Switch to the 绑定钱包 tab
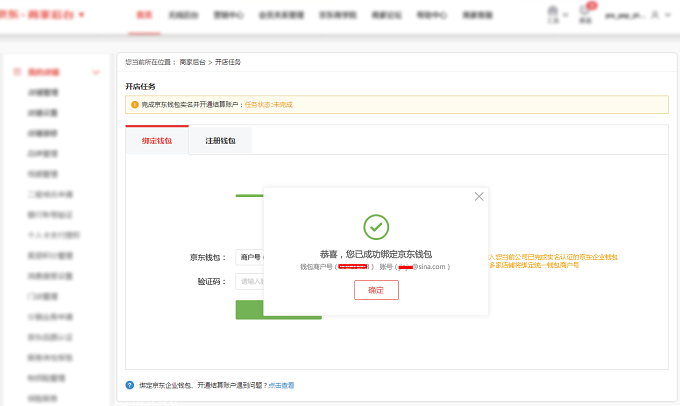This screenshot has width=680, height=406. point(157,140)
